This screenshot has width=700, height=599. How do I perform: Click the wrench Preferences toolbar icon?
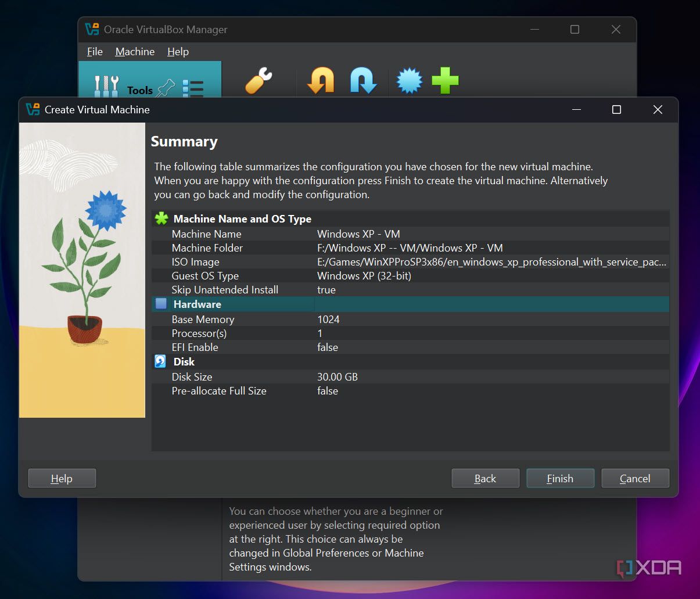[x=259, y=81]
